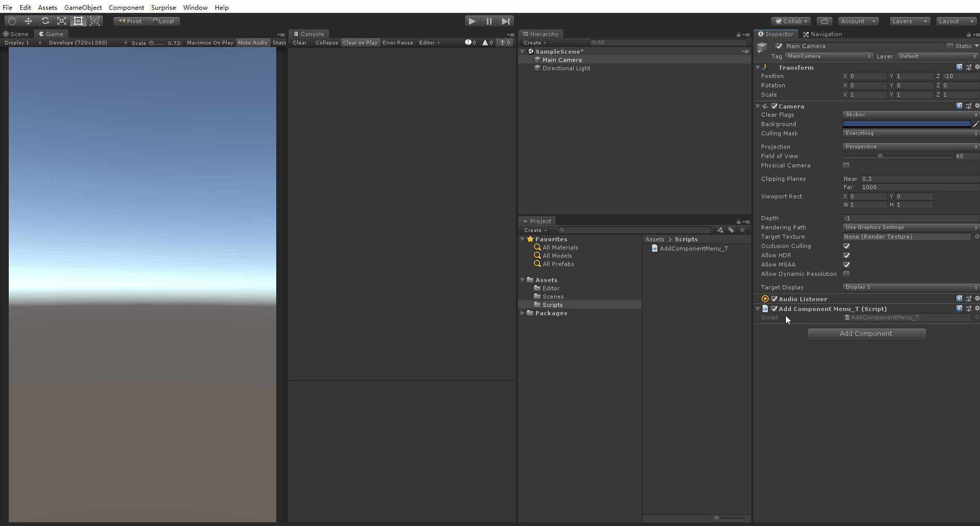The image size is (980, 526).
Task: Collapse the SampleScene hierarchy
Action: (x=523, y=52)
